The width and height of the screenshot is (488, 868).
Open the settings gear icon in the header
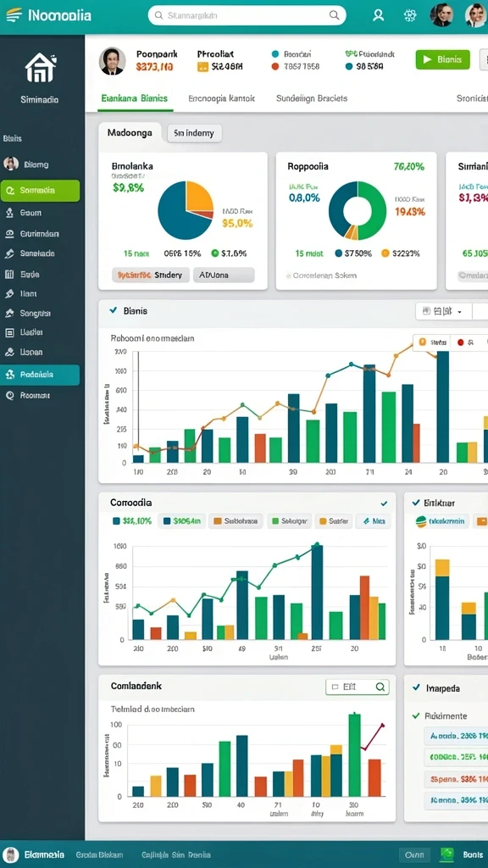click(410, 15)
